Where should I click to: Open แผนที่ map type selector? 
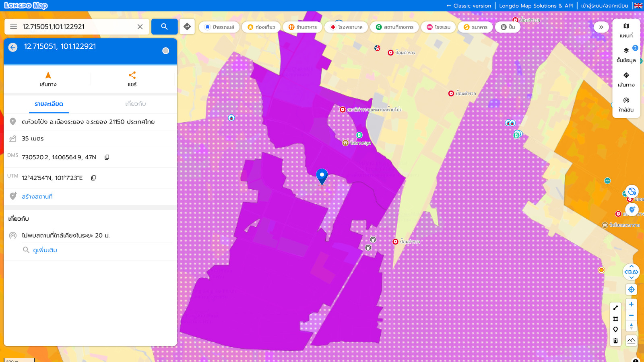pyautogui.click(x=626, y=31)
